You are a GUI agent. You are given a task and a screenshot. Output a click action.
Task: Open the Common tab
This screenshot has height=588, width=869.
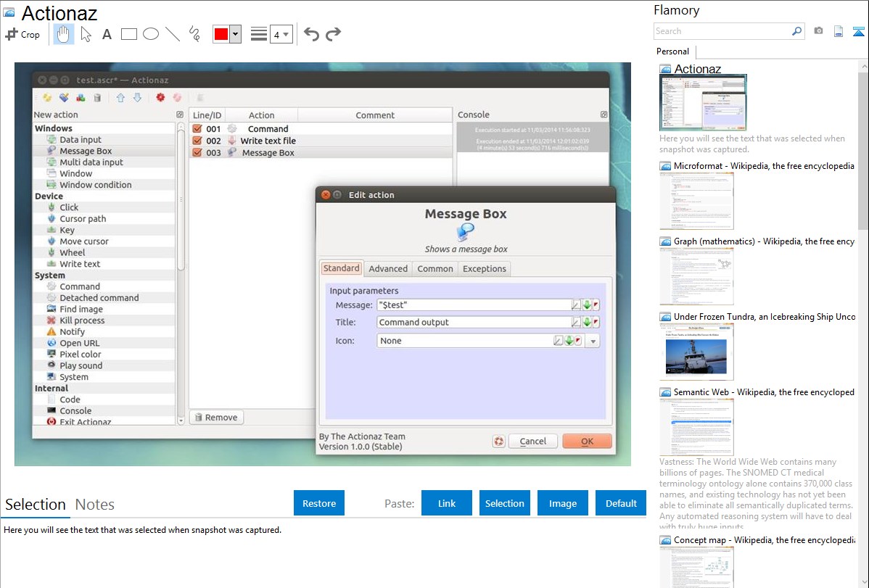point(435,269)
